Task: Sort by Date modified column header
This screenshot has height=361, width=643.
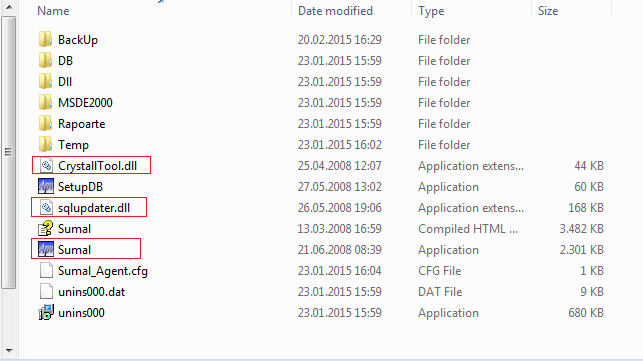Action: coord(335,11)
